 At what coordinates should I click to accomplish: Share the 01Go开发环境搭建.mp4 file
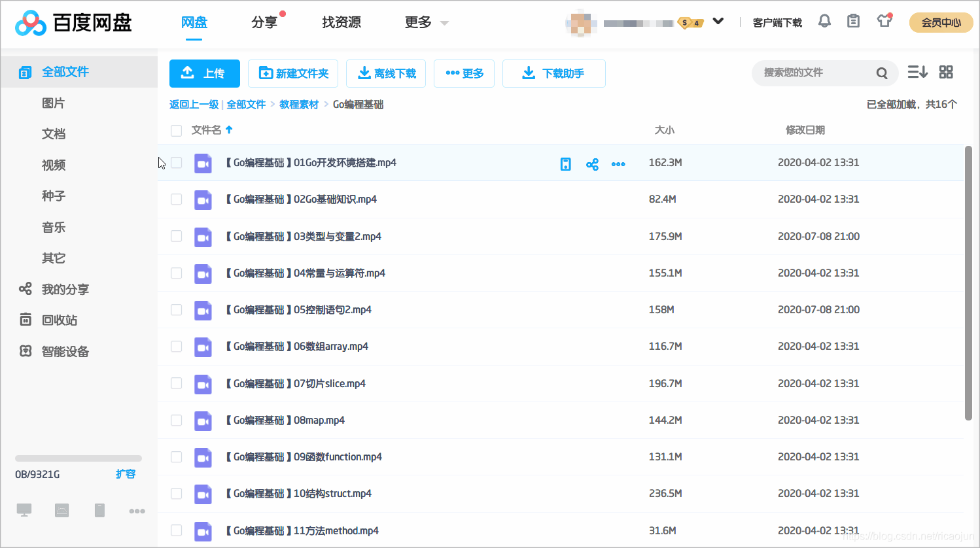point(592,164)
